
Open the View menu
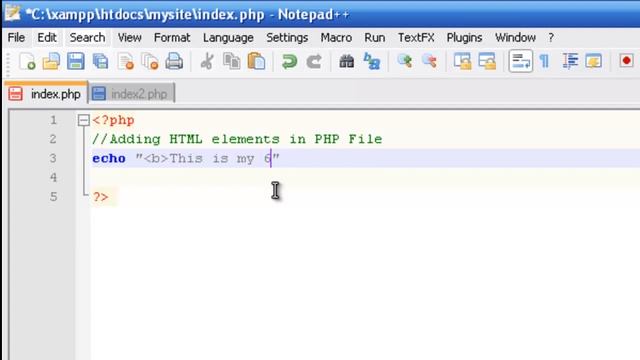[x=129, y=38]
